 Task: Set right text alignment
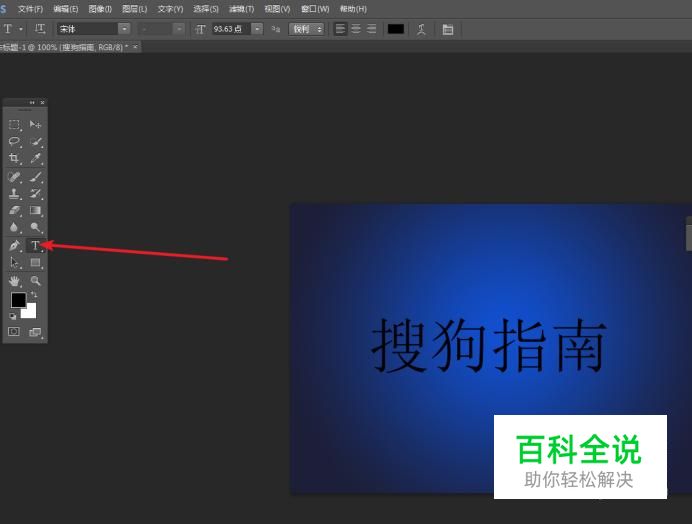point(372,29)
